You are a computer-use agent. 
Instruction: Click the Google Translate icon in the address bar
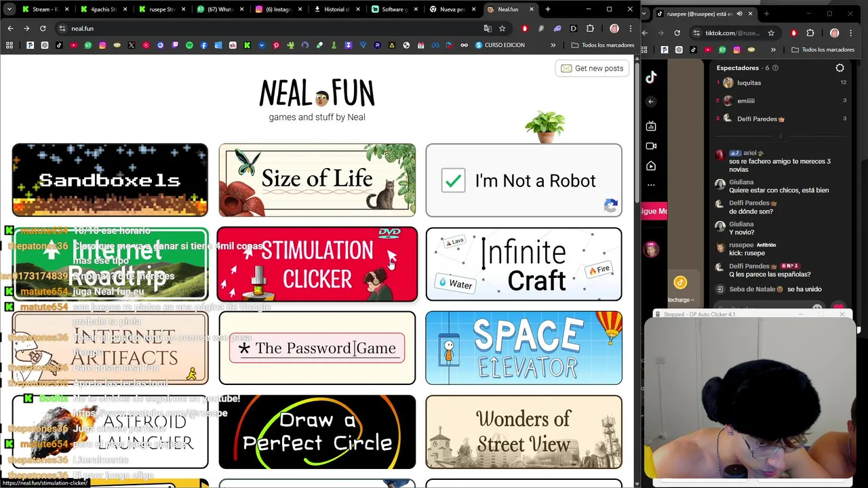(x=488, y=28)
